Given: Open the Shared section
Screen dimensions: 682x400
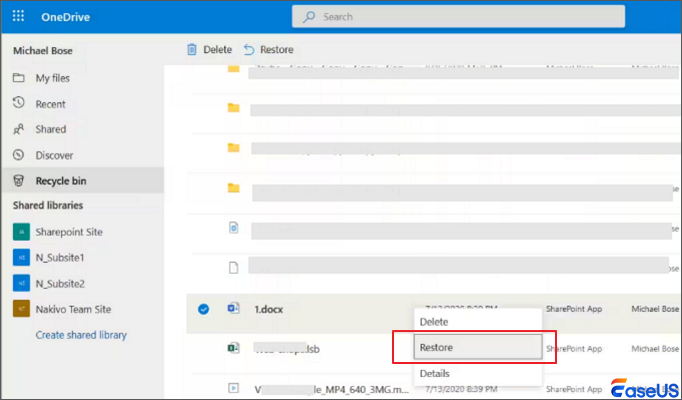Looking at the screenshot, I should tap(50, 129).
